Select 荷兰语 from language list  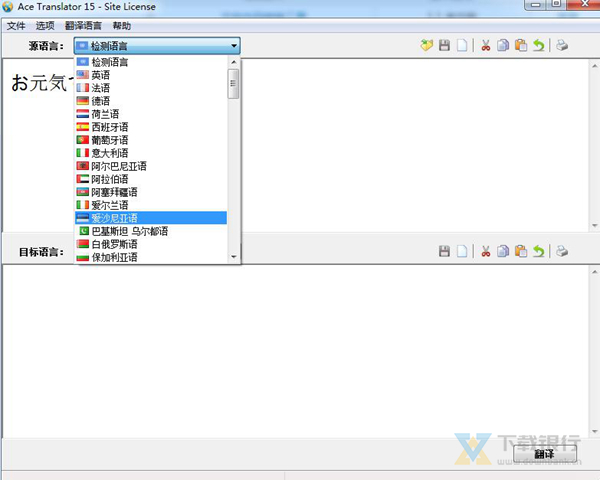tap(151, 114)
